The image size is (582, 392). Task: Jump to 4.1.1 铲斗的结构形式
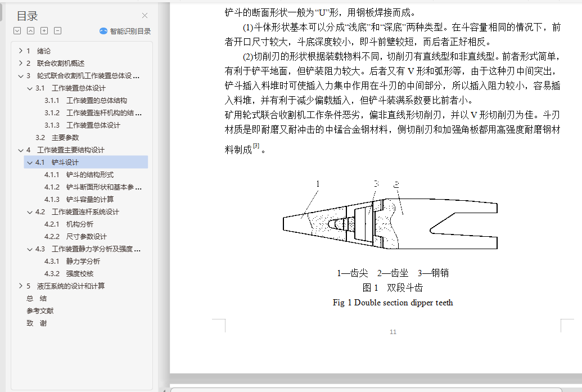79,175
